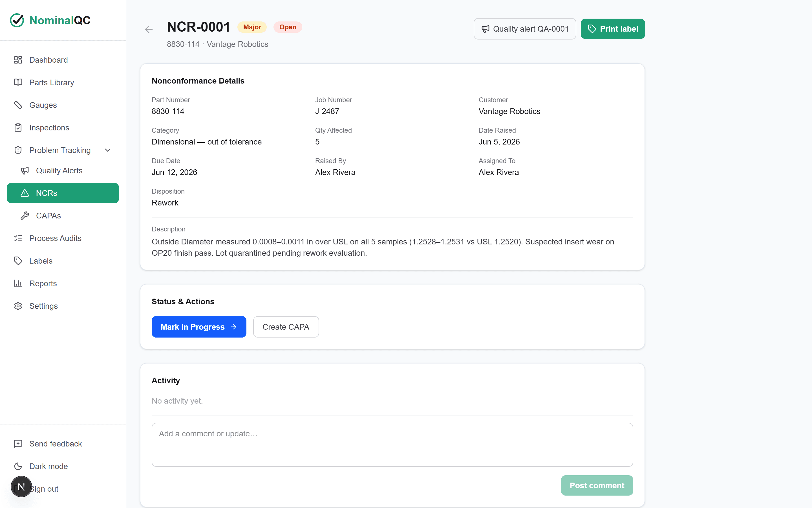812x508 pixels.
Task: Click the No activity yet text
Action: (x=177, y=401)
